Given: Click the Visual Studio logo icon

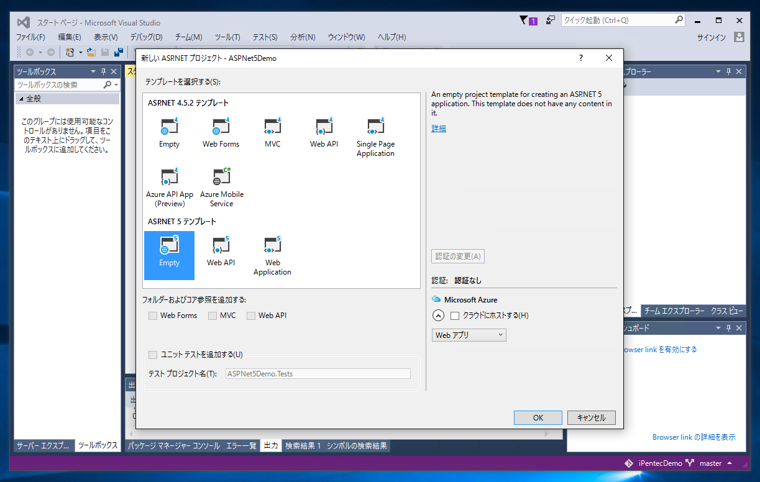Looking at the screenshot, I should (x=23, y=22).
